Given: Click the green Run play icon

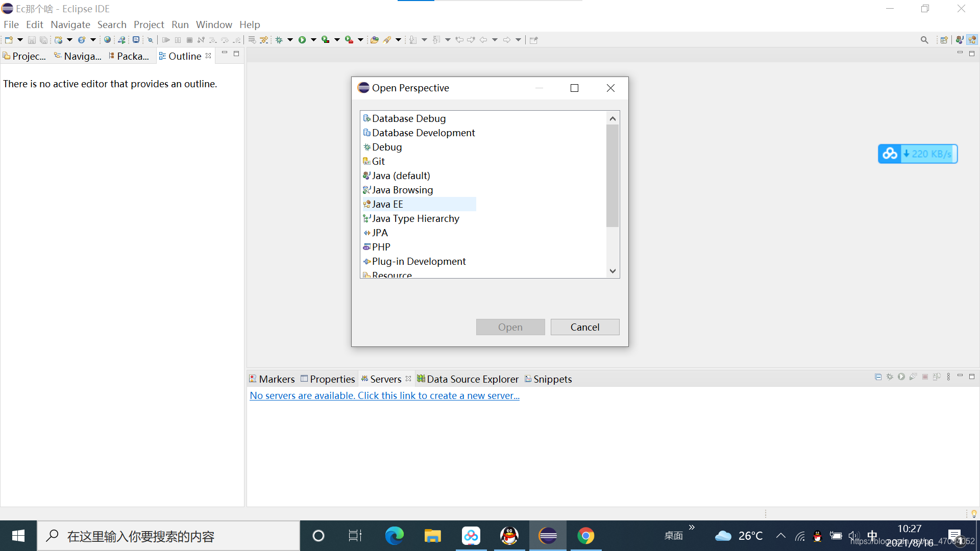Looking at the screenshot, I should coord(302,40).
